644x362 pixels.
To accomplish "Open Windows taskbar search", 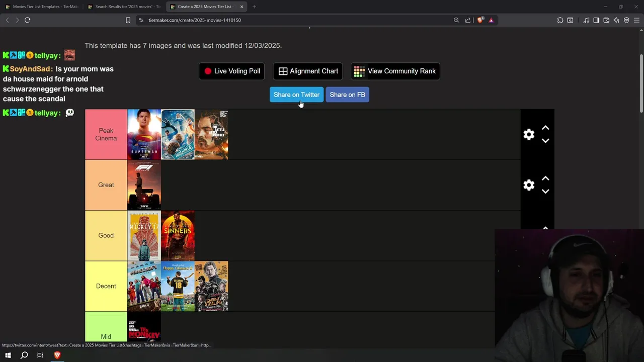I will coord(24,355).
